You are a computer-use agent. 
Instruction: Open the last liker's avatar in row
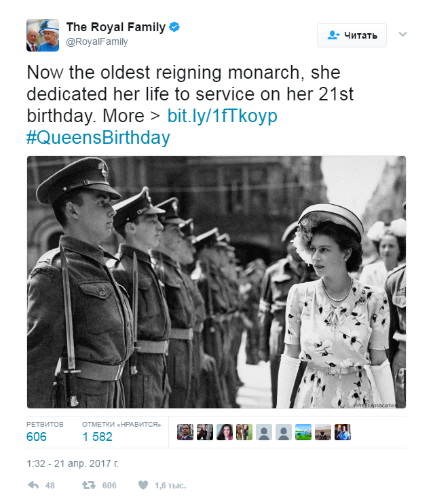pos(343,432)
